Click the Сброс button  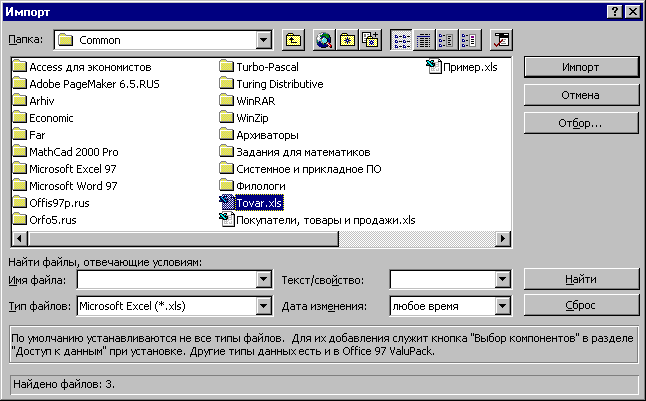point(581,305)
